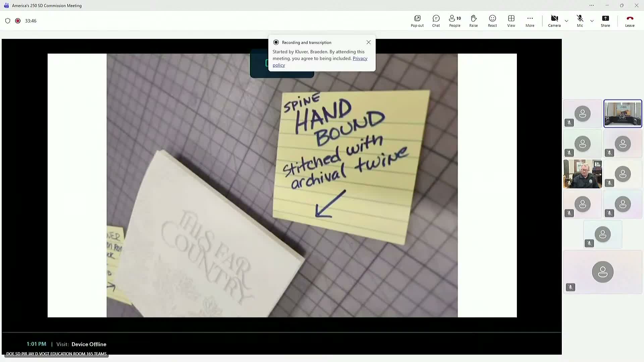Image resolution: width=644 pixels, height=362 pixels.
Task: Open title bar ellipsis settings menu
Action: coord(591,5)
